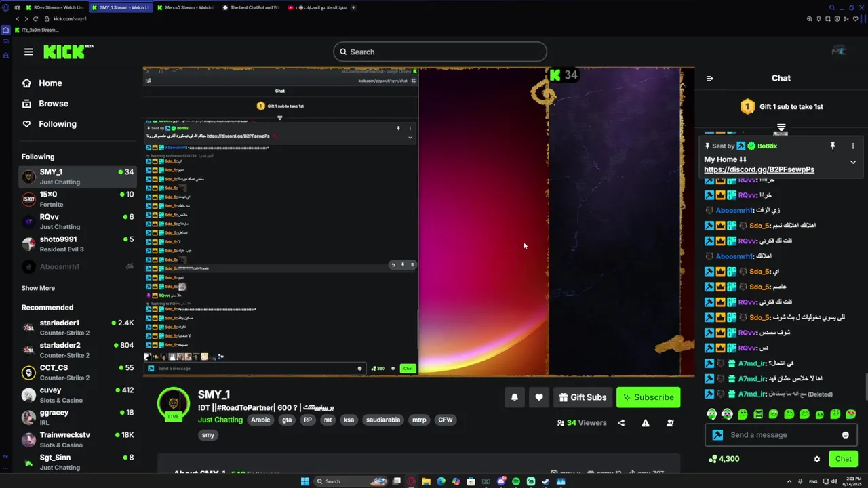Click A7md_ir username on the deleted message
The image size is (868, 488).
752,394
